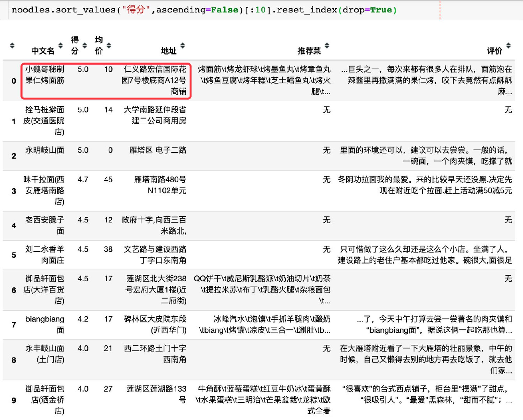
Task: Sort by 得分 column arrows
Action: click(85, 46)
